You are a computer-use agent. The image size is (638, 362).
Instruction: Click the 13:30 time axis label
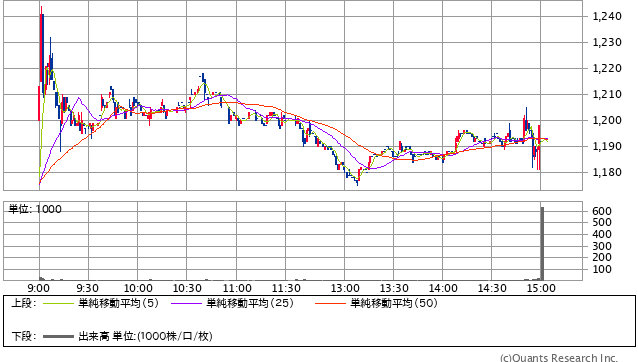(x=394, y=288)
